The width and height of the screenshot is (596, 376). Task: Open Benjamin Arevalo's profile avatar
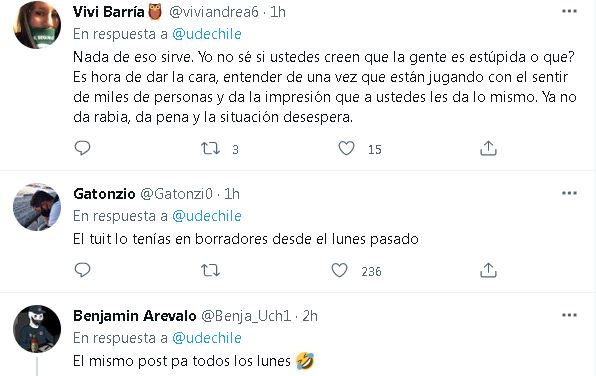point(37,329)
